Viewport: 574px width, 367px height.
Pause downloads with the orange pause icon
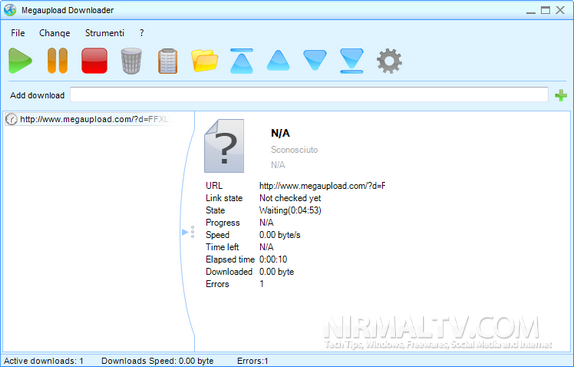point(57,61)
